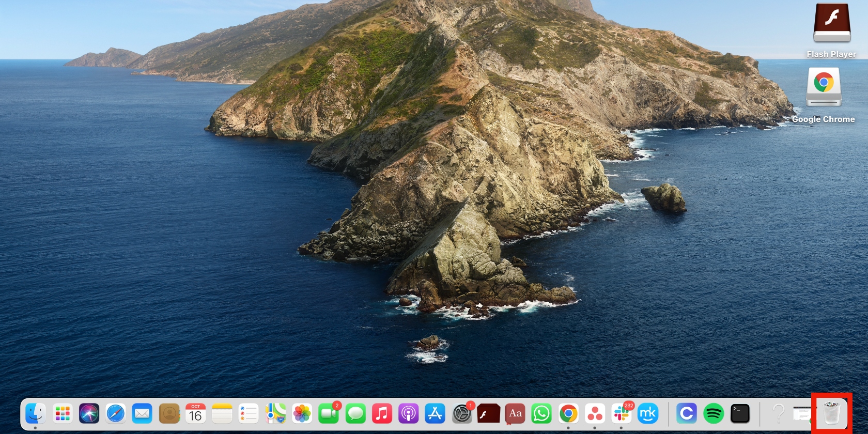Open the Music app
Viewport: 868px width, 434px height.
click(382, 414)
